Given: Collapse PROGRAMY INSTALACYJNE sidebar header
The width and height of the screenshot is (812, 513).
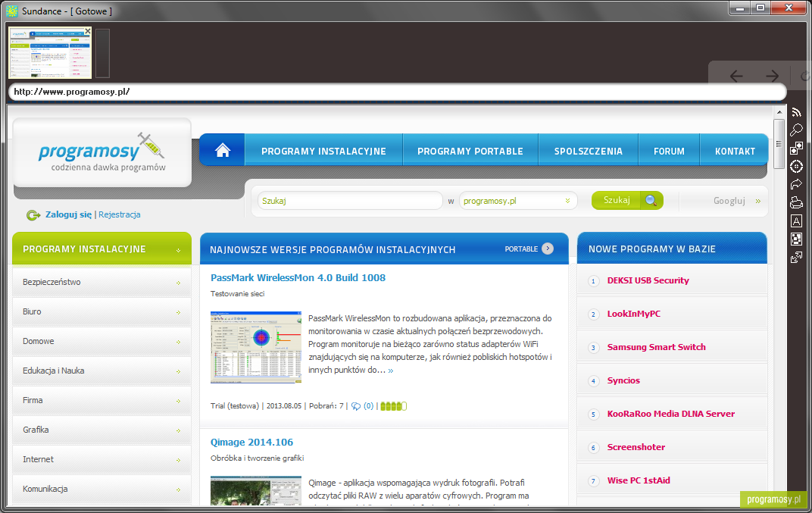Looking at the screenshot, I should 102,249.
